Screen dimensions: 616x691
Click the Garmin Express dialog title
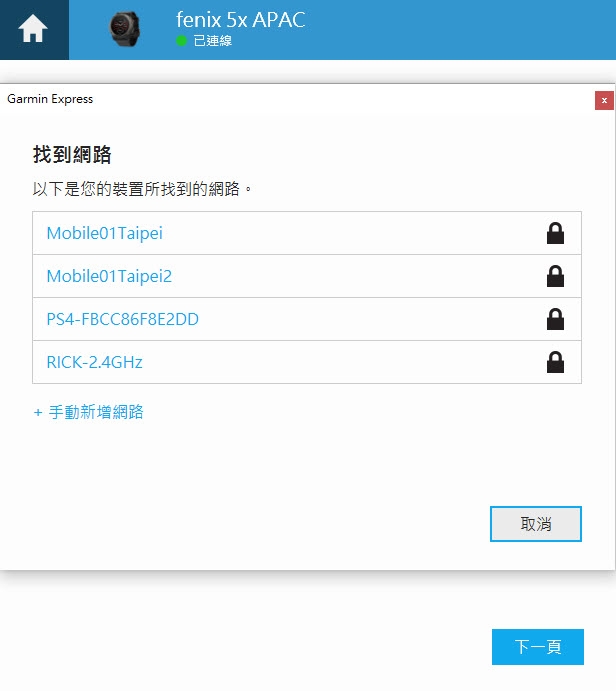tap(50, 99)
